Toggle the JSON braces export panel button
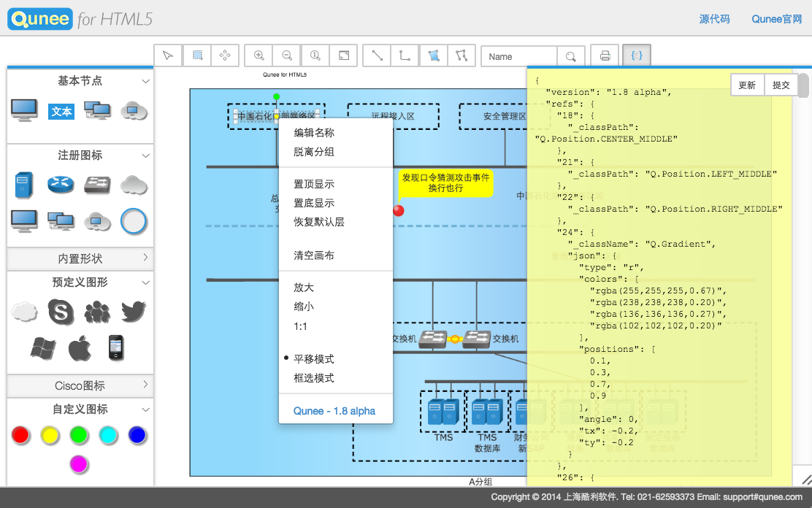 pyautogui.click(x=637, y=55)
